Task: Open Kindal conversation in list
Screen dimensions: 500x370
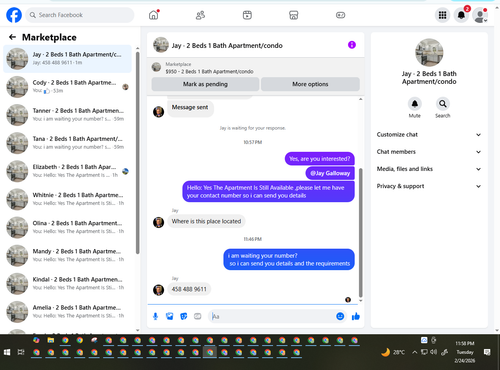Action: pyautogui.click(x=68, y=284)
